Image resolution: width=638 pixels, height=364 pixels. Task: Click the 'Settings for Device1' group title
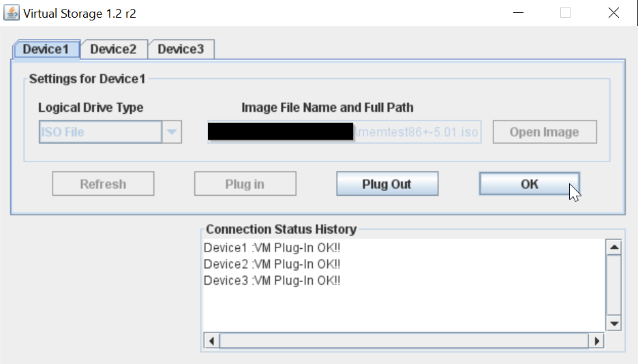pos(87,79)
